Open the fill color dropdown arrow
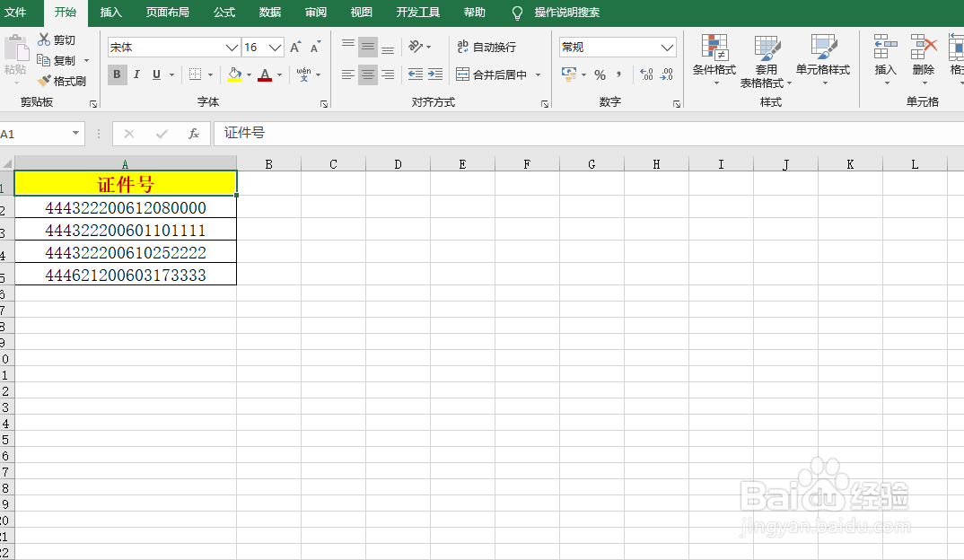This screenshot has height=560, width=964. [249, 74]
